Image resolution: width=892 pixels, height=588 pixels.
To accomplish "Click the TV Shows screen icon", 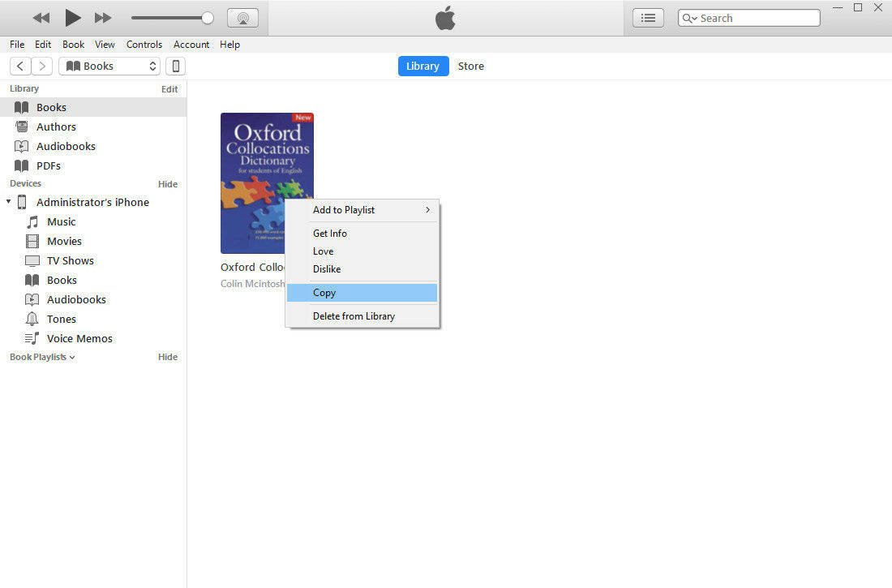I will click(32, 260).
